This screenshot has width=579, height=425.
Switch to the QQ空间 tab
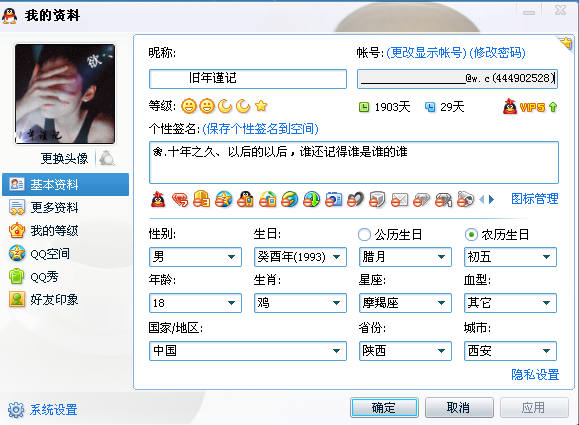pos(66,254)
